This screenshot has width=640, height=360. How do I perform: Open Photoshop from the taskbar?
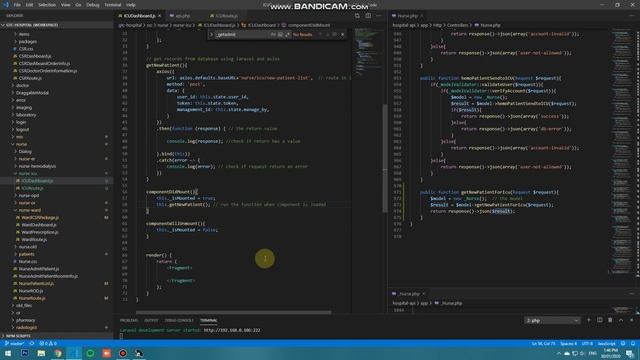(24, 353)
